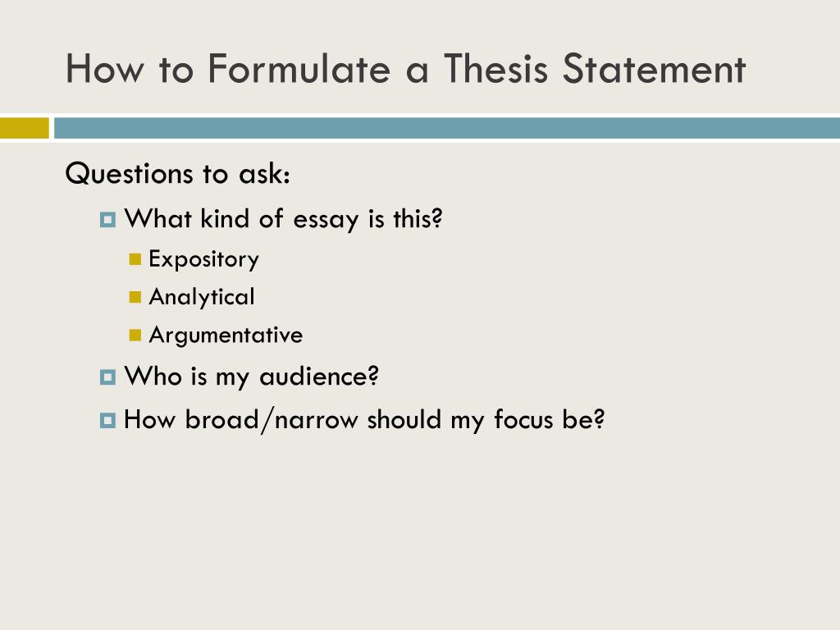Click the word 'Thesis' in the title
840x630 pixels.
click(496, 69)
